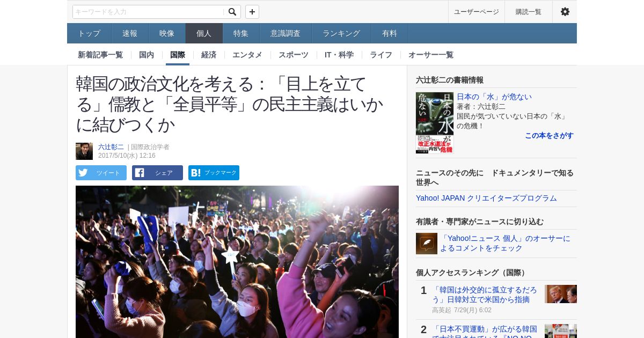Select 国内 category

coord(147,55)
